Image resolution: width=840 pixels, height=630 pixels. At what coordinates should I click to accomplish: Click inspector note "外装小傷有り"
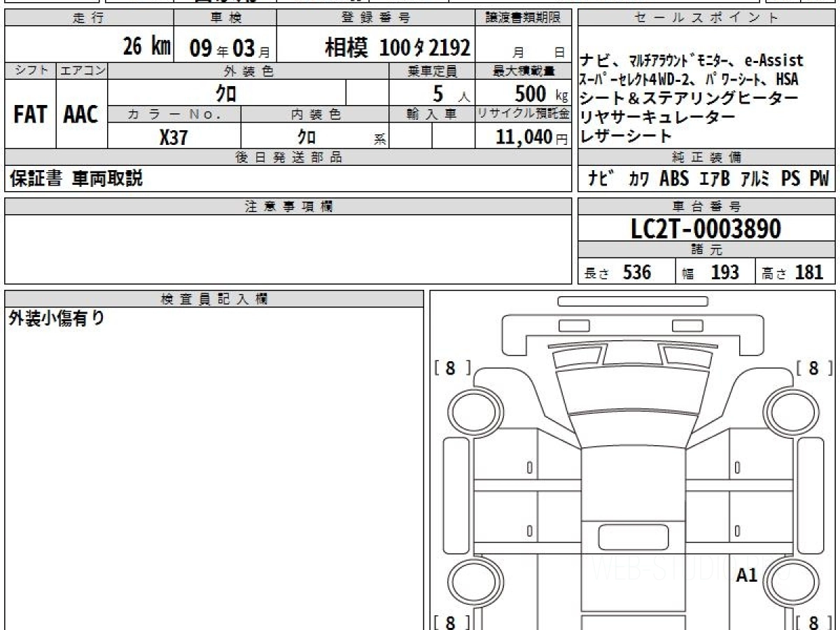57,318
